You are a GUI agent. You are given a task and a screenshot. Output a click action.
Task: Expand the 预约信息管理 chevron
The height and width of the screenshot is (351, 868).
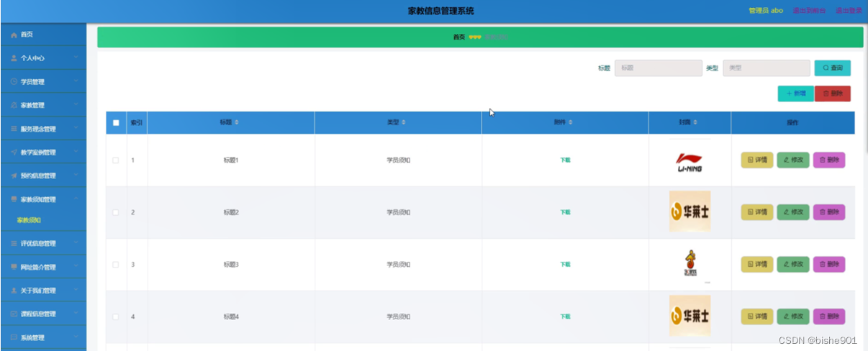tap(76, 174)
